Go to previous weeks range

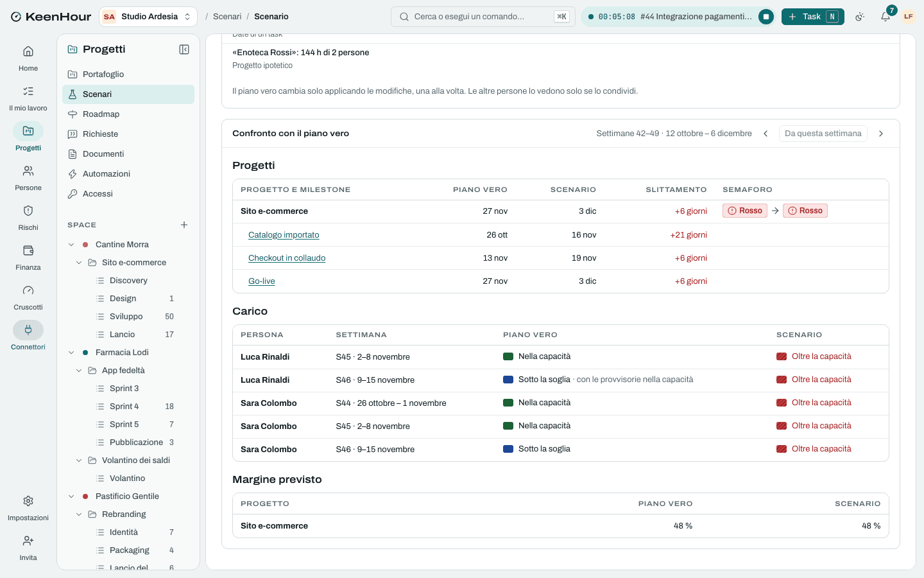tap(766, 134)
